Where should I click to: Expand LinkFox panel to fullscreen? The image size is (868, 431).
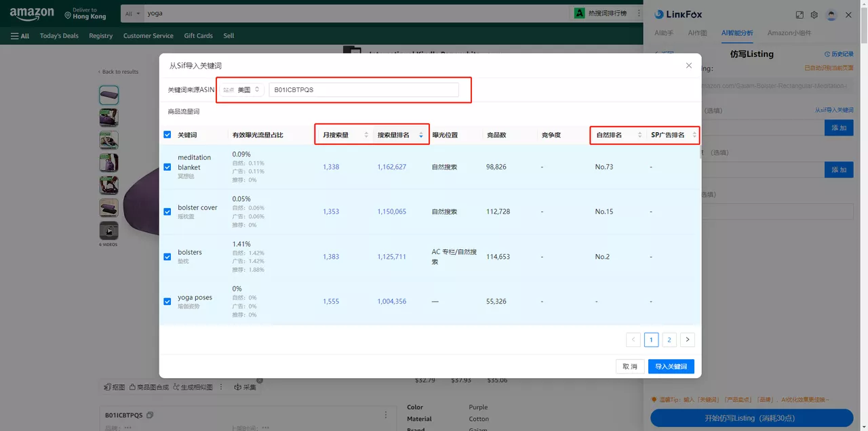[800, 14]
